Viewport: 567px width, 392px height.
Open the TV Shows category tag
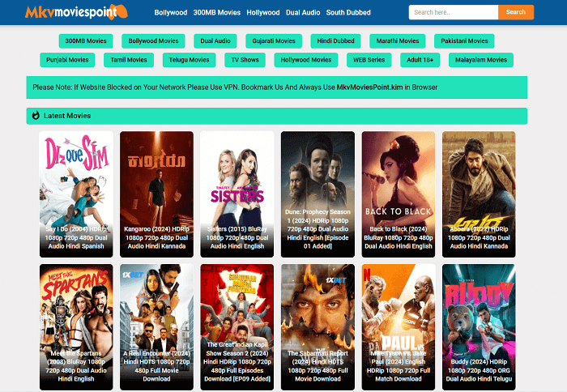[245, 60]
